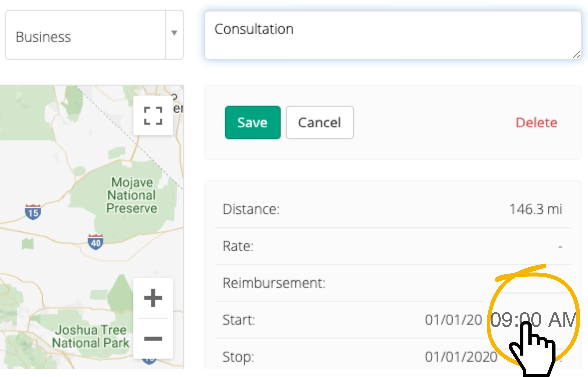Zoom out on the map
Screen dimensions: 588x377
click(152, 339)
